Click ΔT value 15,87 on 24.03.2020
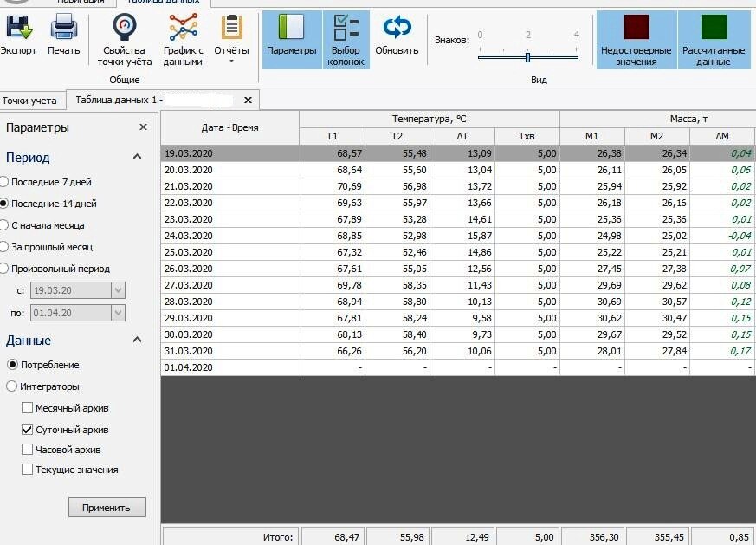The height and width of the screenshot is (545, 756). click(x=462, y=236)
